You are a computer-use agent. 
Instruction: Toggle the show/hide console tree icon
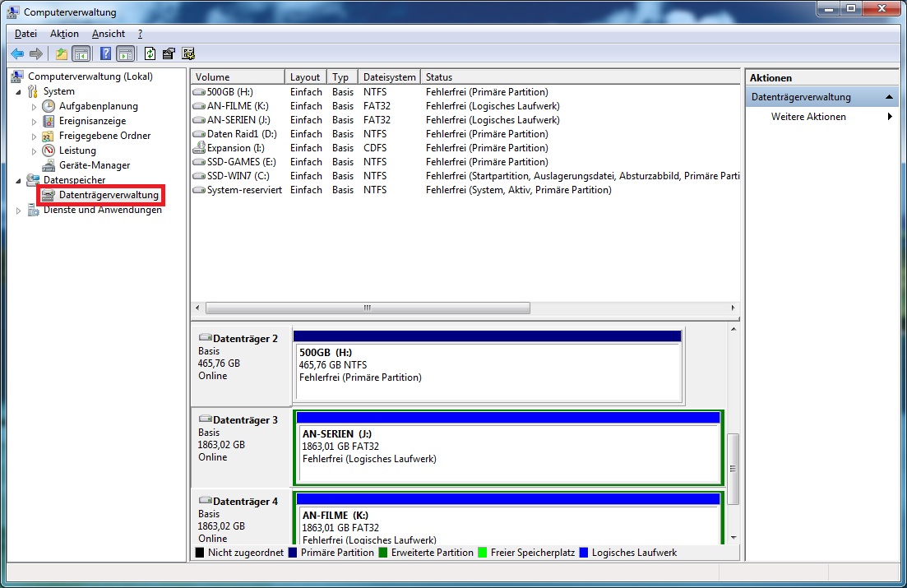click(81, 53)
